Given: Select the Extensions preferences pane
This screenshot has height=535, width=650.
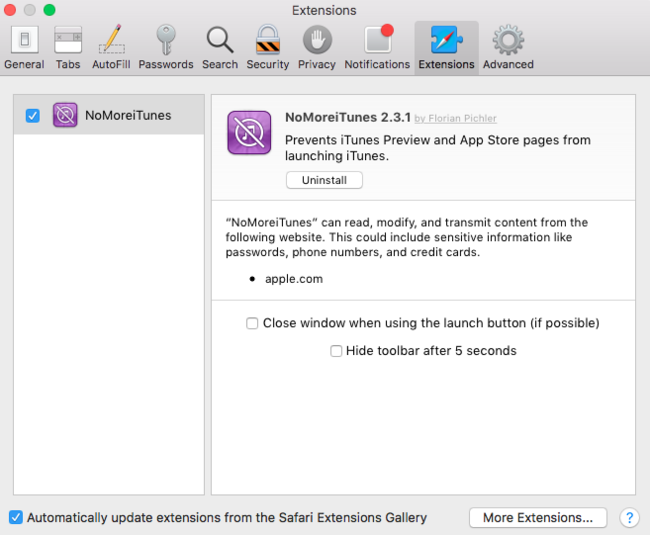Looking at the screenshot, I should (446, 48).
